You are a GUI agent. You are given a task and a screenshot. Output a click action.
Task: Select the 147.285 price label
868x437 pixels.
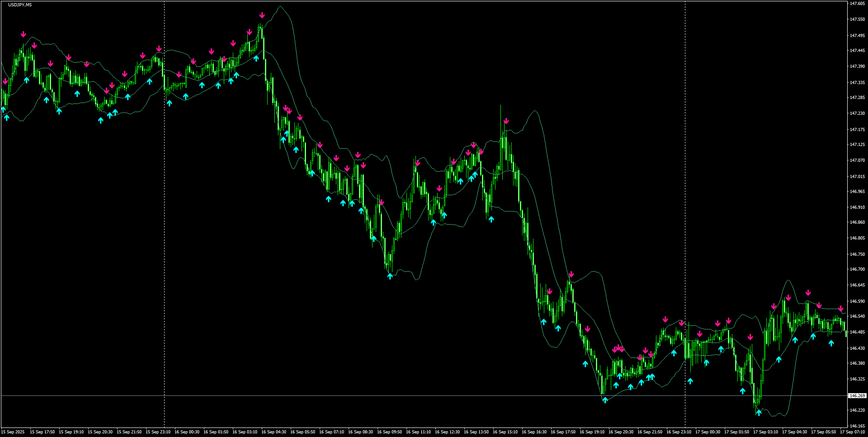click(857, 98)
